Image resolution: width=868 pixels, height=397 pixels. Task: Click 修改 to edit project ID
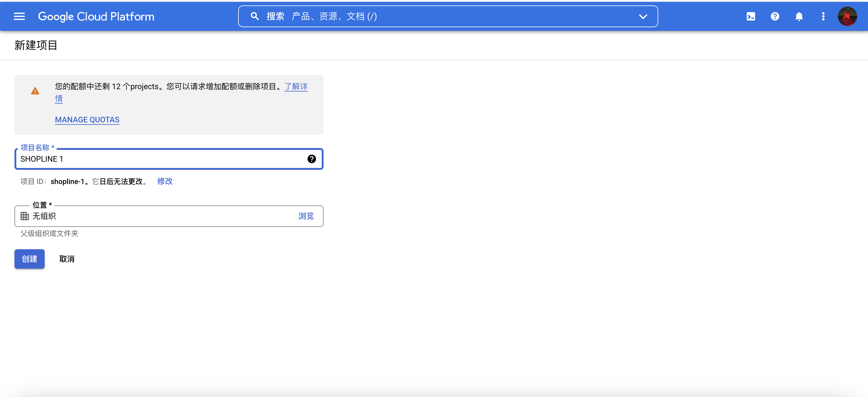pyautogui.click(x=164, y=182)
